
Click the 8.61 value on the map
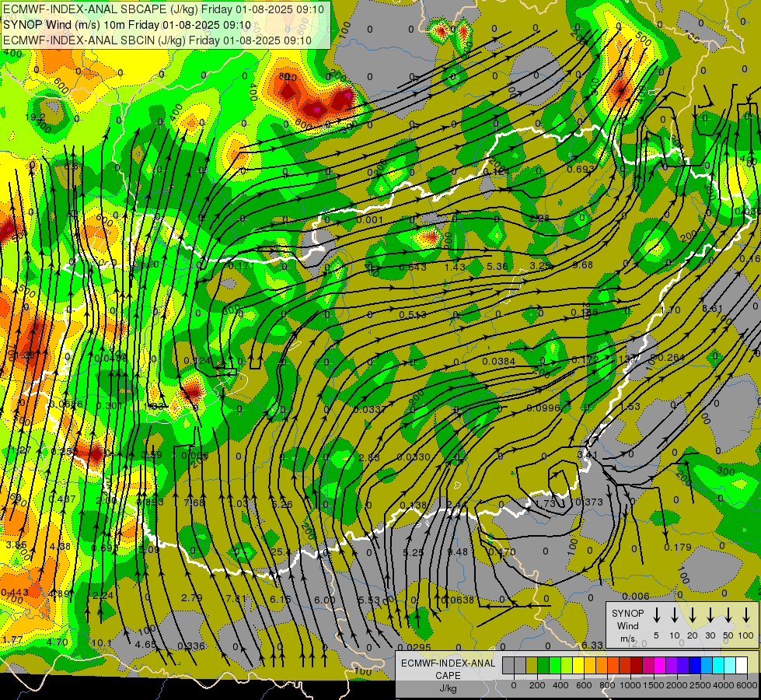click(x=713, y=308)
